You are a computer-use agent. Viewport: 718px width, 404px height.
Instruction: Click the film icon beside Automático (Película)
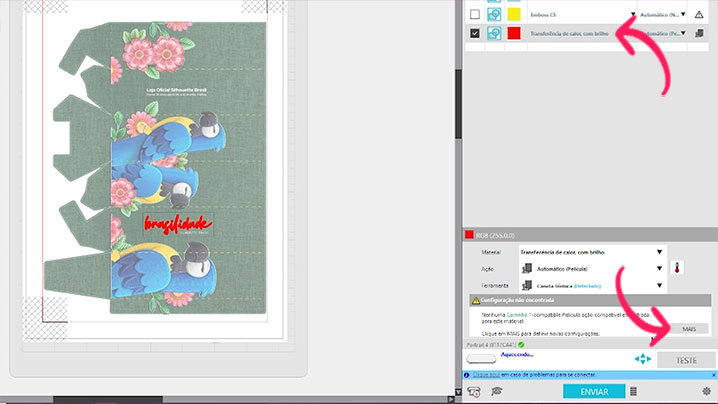click(x=527, y=268)
